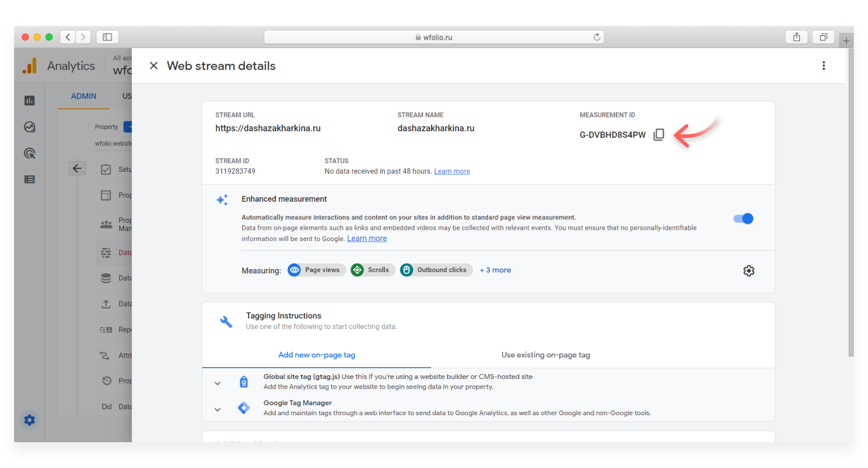Screen dimensions: 868x468
Task: Open the Reporting Identity icon row
Action: point(106,330)
